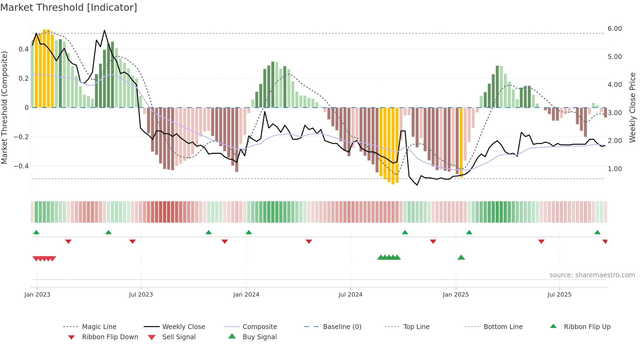
Task: Toggle the Baseline (0) legend entry
Action: [x=333, y=327]
